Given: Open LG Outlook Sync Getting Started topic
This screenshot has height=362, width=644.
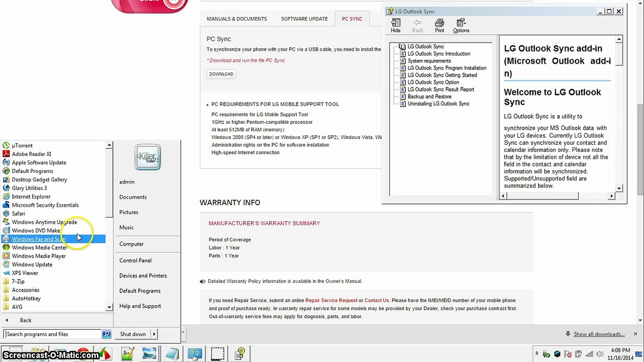Looking at the screenshot, I should (x=442, y=75).
